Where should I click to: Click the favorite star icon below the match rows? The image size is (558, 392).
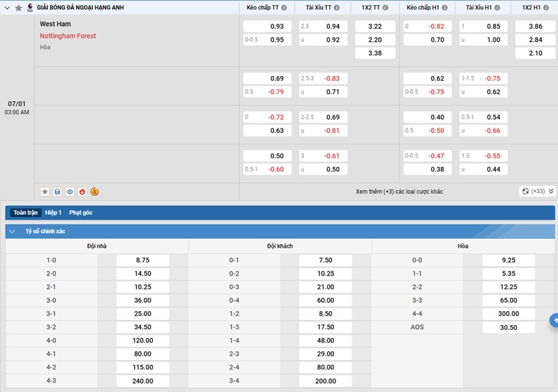45,192
